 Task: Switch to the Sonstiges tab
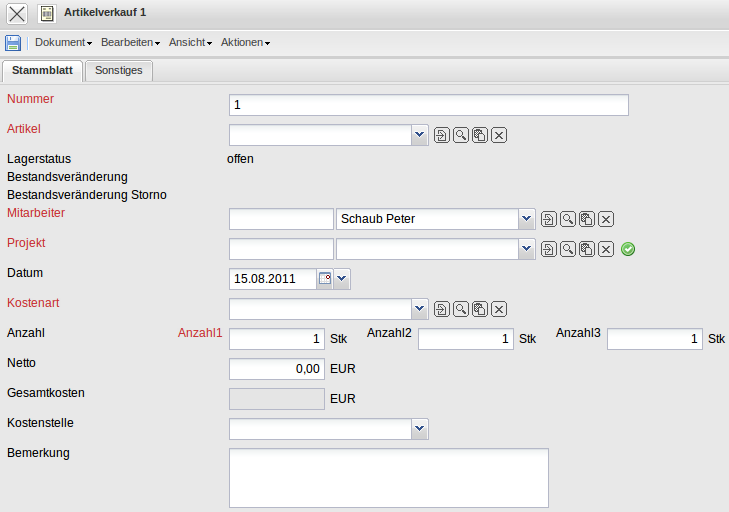[x=118, y=71]
